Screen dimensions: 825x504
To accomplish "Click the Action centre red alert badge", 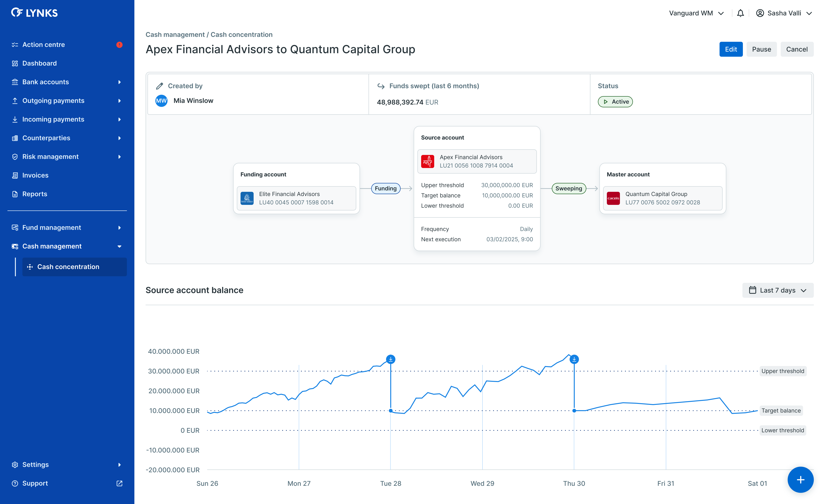I will [x=119, y=45].
